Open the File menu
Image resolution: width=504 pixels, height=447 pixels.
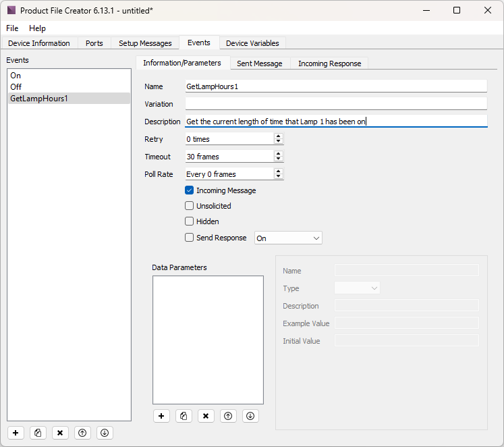(x=12, y=28)
